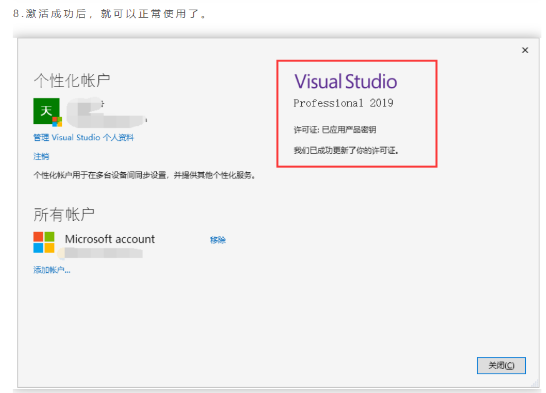Click the 所有帐户 section heading
This screenshot has width=546, height=393.
point(64,214)
